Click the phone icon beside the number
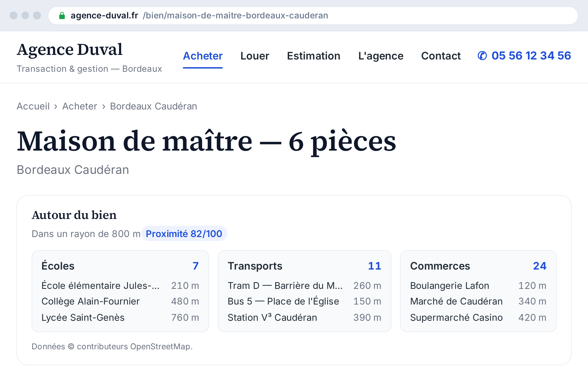 click(x=482, y=56)
